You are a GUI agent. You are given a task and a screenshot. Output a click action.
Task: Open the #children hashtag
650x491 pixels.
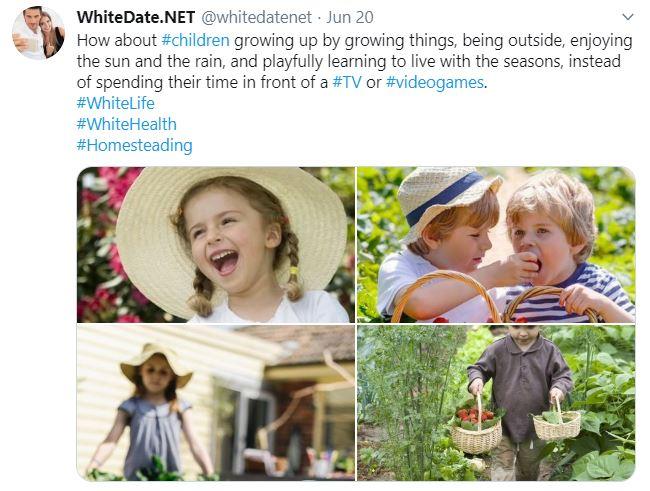coord(195,41)
